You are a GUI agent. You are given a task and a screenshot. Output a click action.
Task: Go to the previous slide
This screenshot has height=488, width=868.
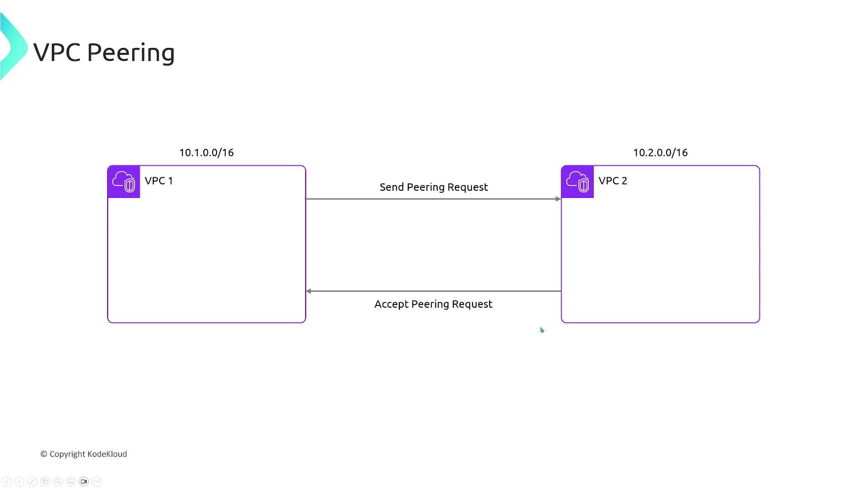point(6,482)
